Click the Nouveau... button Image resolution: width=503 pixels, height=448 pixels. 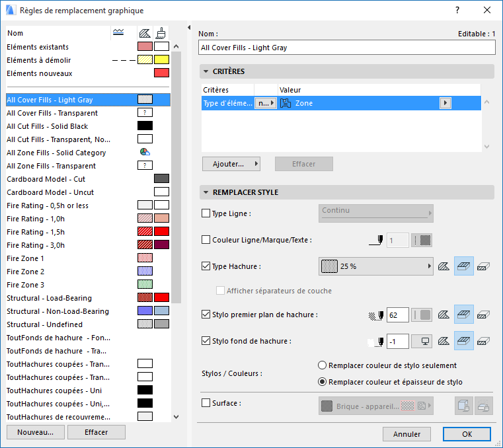[35, 432]
